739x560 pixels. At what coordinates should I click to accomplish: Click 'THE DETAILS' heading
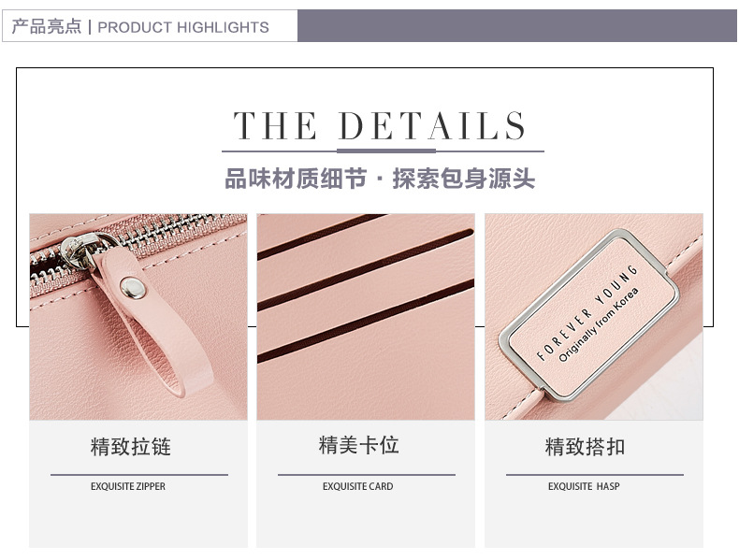380,126
